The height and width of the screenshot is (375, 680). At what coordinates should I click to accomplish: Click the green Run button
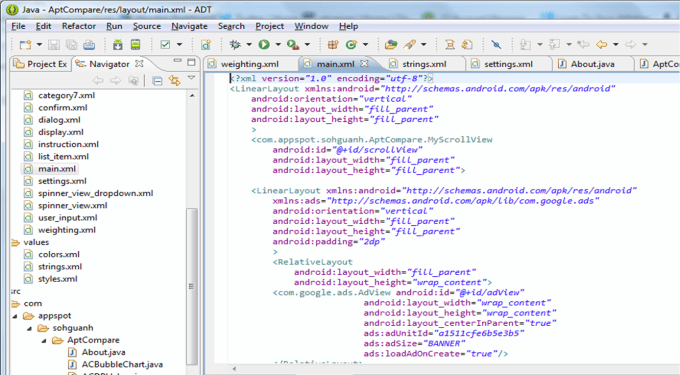264,45
